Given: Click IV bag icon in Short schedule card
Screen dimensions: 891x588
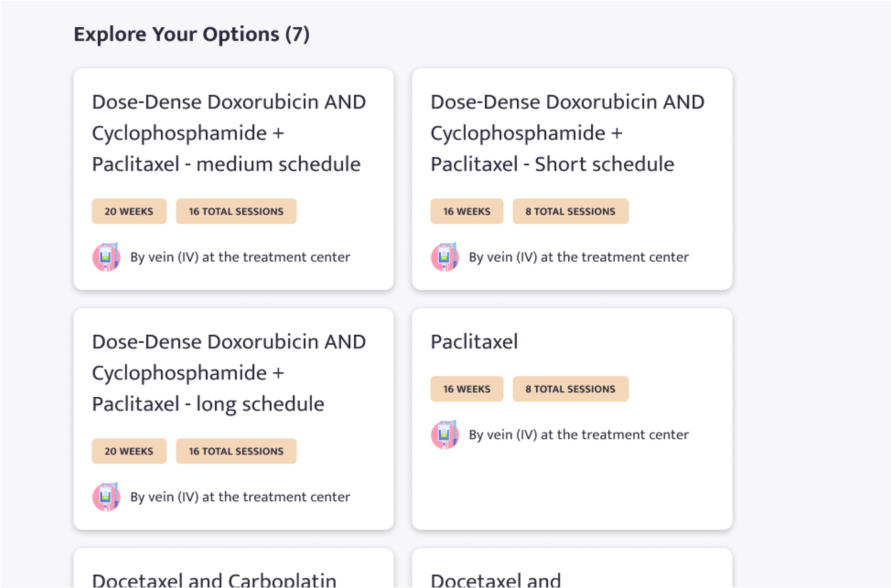Looking at the screenshot, I should [444, 257].
